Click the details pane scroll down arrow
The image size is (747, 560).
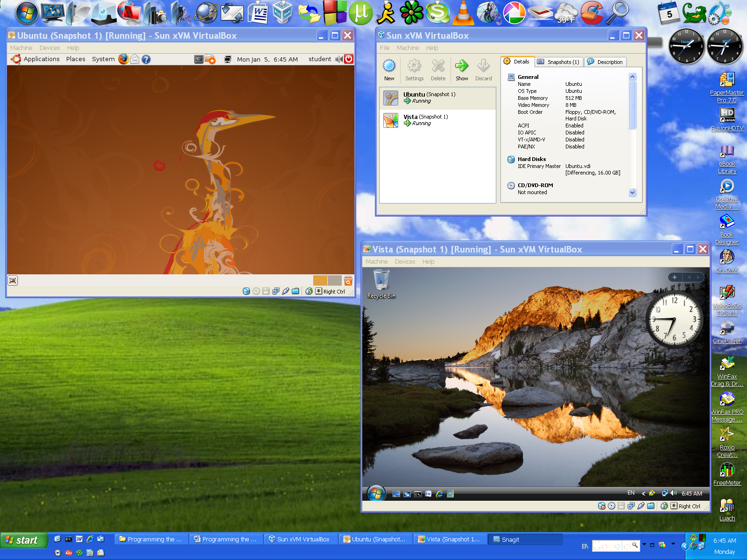[x=633, y=192]
